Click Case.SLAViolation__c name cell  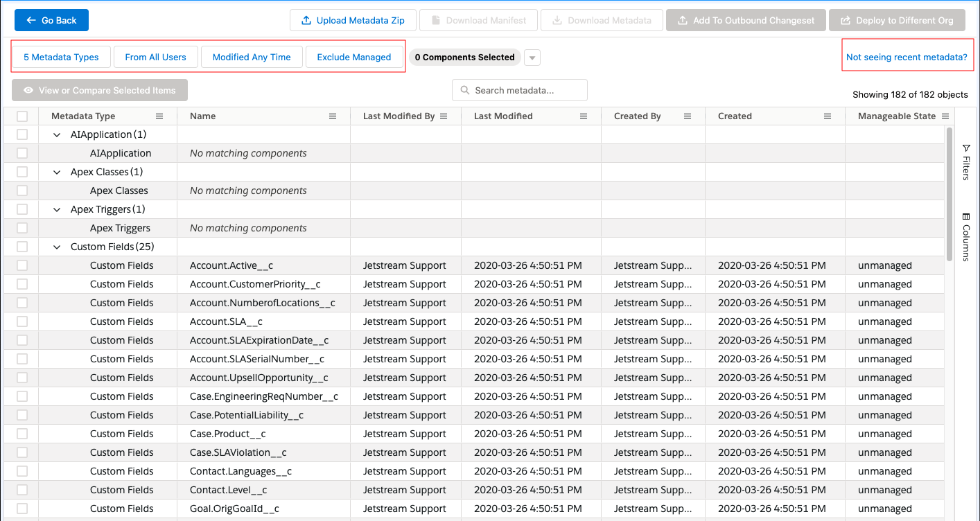tap(263, 452)
